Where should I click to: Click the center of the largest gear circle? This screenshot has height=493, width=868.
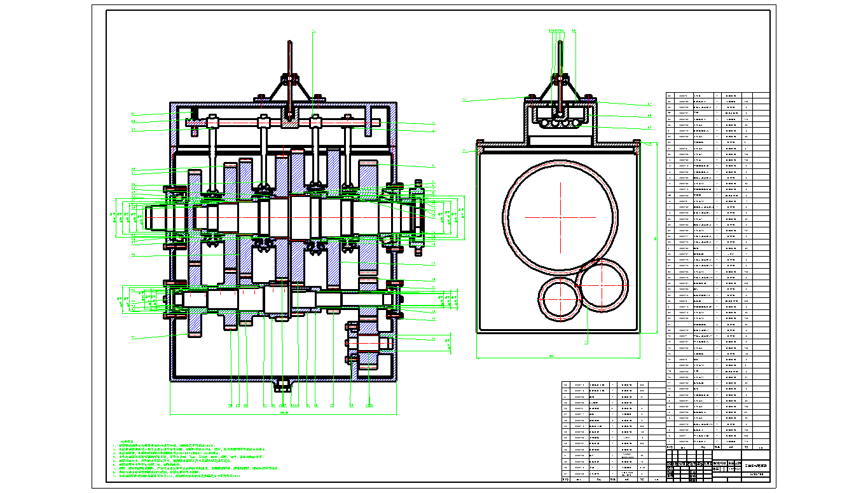(560, 216)
